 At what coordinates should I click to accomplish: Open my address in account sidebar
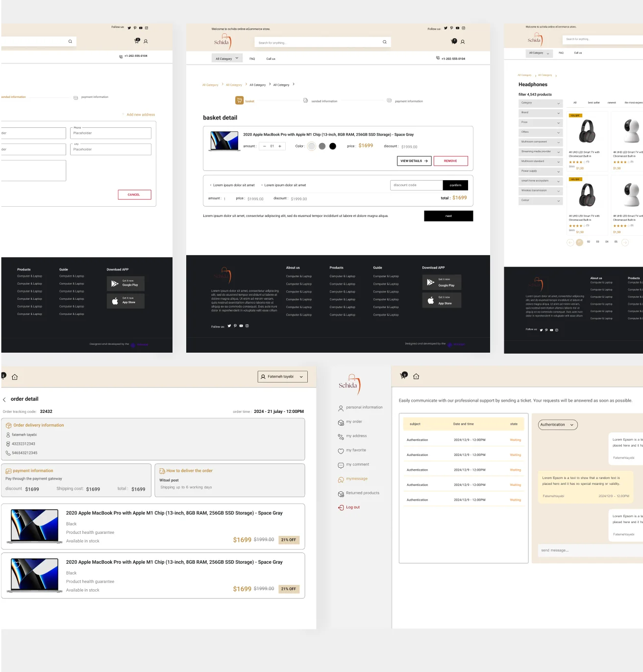click(352, 436)
